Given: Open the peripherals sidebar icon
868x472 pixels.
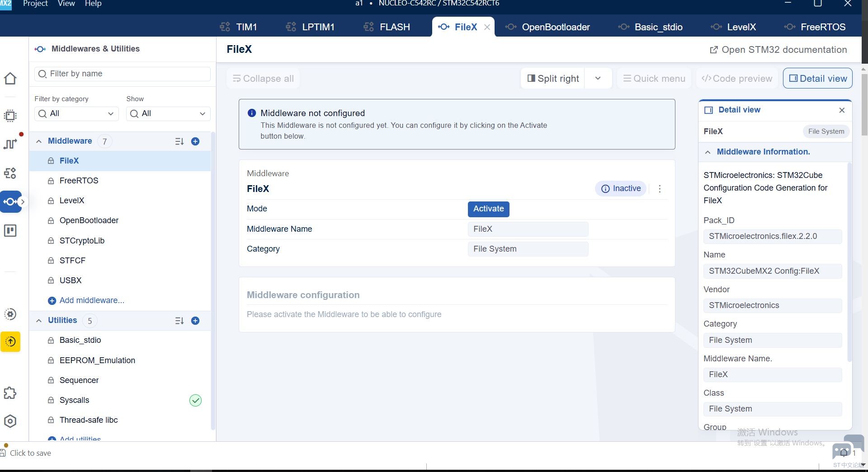Looking at the screenshot, I should [10, 173].
